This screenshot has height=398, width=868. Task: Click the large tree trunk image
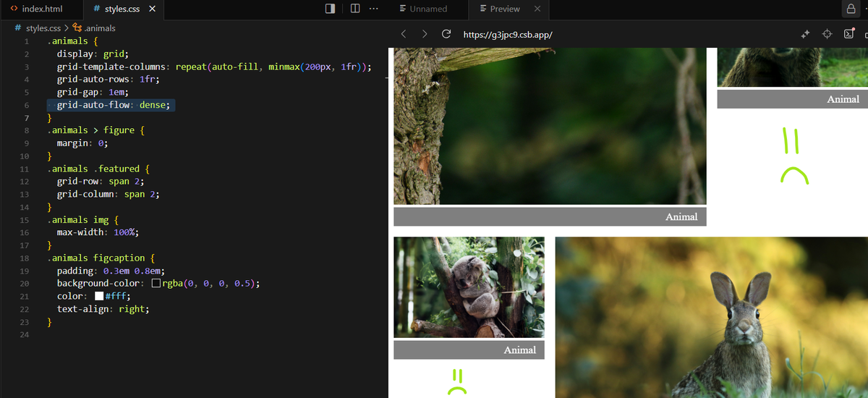(550, 126)
